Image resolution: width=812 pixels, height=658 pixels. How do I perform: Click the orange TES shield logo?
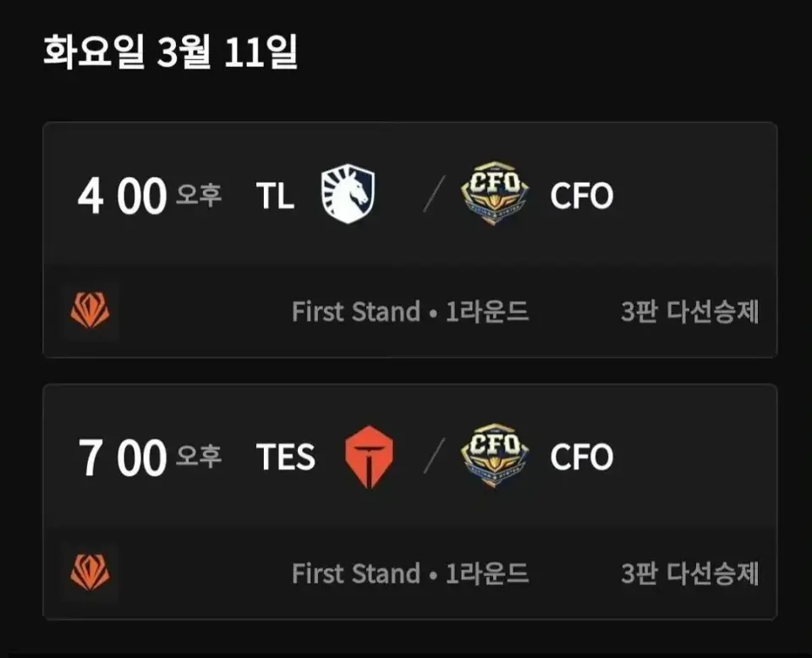click(369, 457)
